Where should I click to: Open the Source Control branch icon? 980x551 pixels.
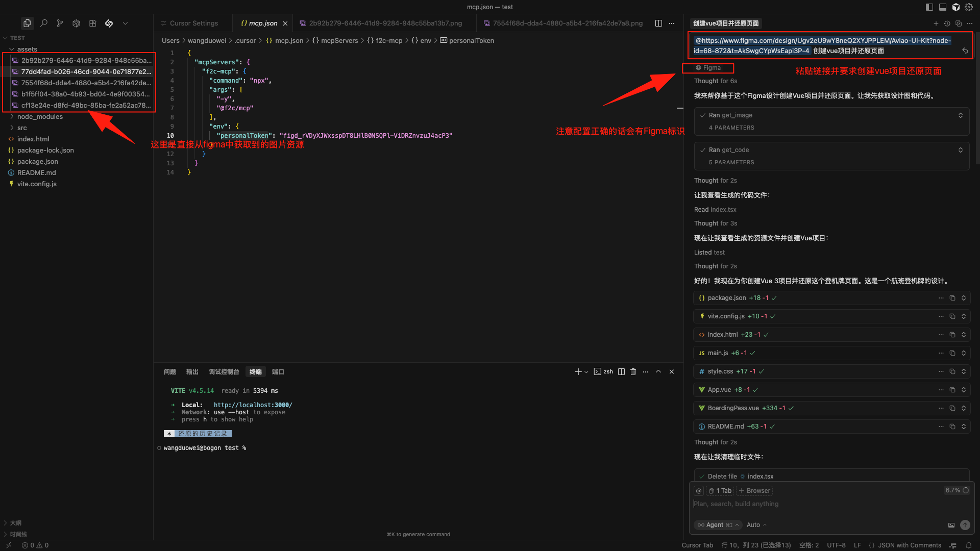[60, 23]
